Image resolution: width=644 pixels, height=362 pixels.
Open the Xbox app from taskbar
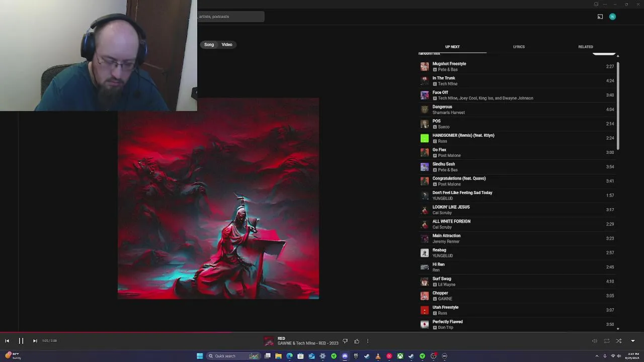coord(400,356)
